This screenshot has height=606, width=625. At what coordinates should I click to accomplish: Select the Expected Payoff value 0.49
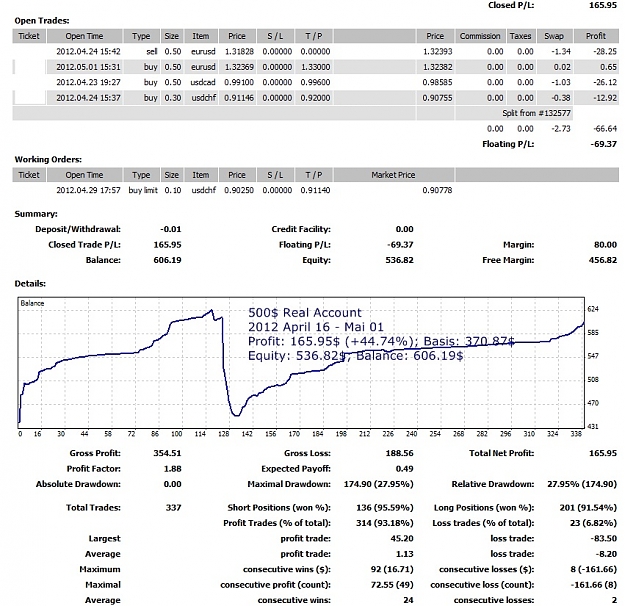pyautogui.click(x=405, y=469)
